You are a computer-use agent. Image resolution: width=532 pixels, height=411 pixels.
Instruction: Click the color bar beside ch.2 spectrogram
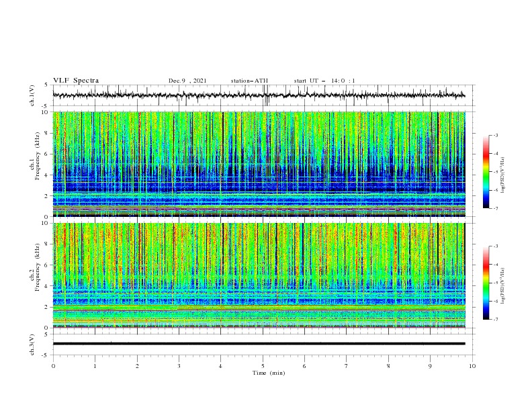pos(486,283)
